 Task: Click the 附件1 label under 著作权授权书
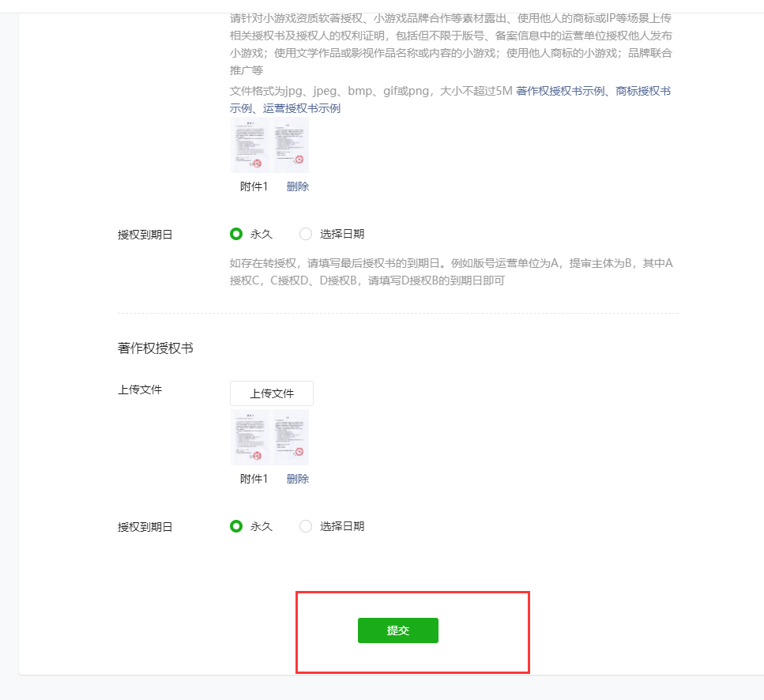pyautogui.click(x=254, y=479)
